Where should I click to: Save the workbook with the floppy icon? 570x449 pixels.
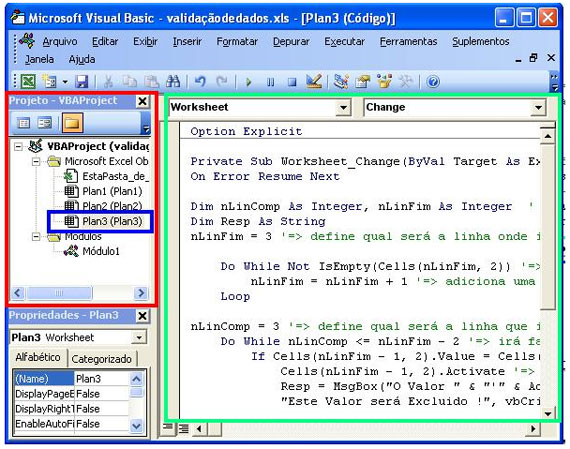pos(81,81)
